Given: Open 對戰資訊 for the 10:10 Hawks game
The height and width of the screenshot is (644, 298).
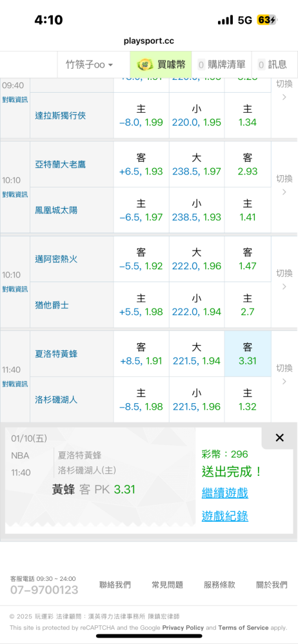Looking at the screenshot, I should [15, 194].
